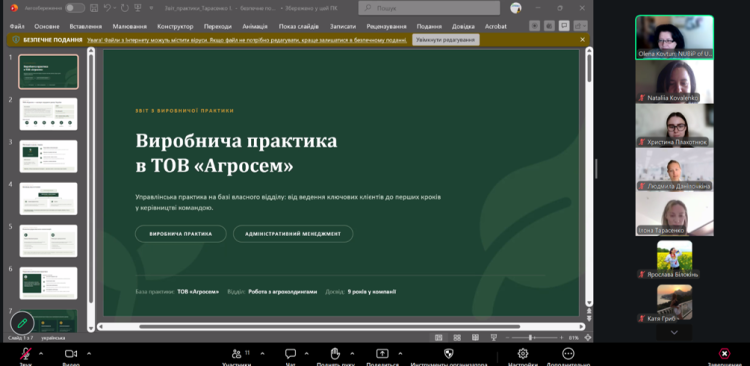This screenshot has width=750, height=366.
Task: Click the green pen annotation button
Action: coord(22,323)
